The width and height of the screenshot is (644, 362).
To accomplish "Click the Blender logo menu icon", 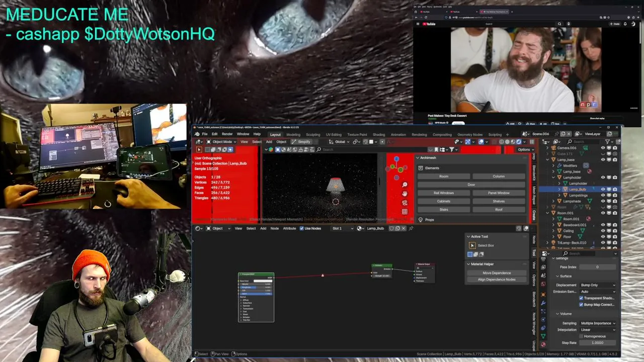I will (197, 134).
